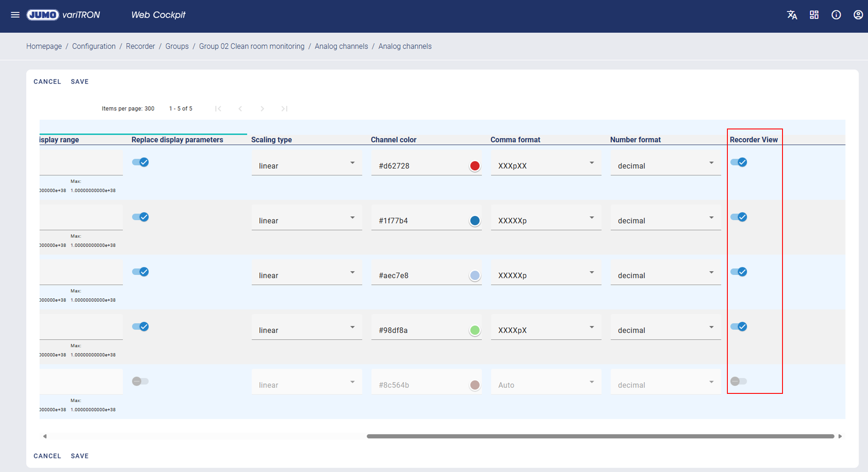Open the hamburger navigation menu
This screenshot has width=868, height=472.
15,15
